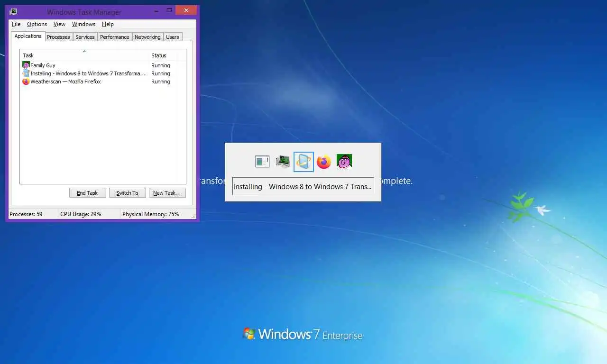607x364 pixels.
Task: Switch to the Services tab
Action: tap(85, 37)
